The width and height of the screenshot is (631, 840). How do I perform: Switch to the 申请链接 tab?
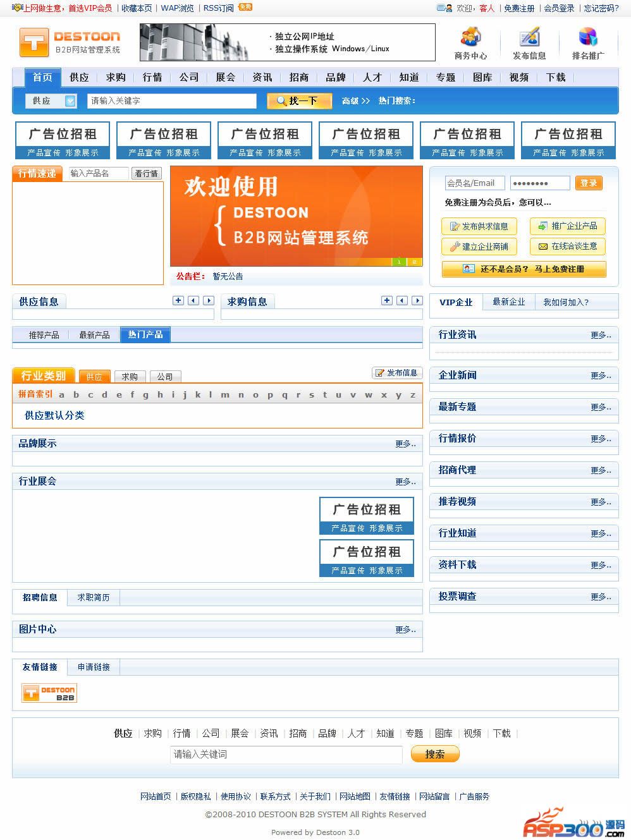tap(94, 667)
